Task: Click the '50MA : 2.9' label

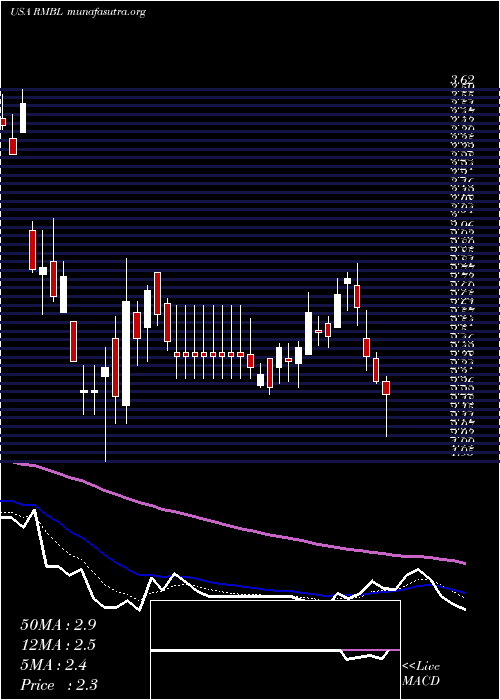Action: coord(58,625)
